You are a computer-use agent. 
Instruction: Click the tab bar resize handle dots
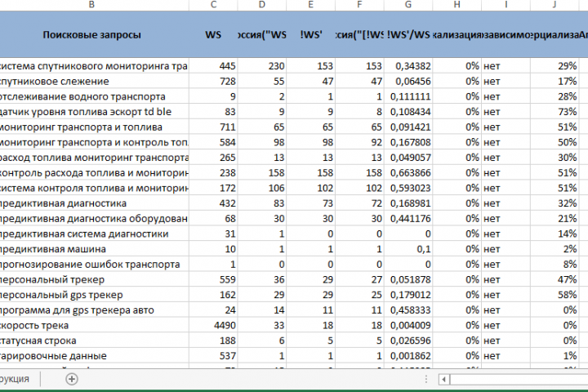coord(426,379)
